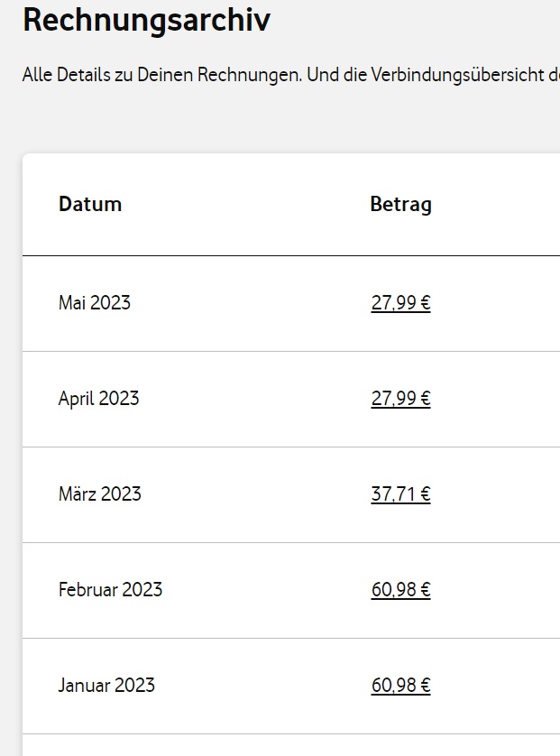Click the Betrag column header
Screen dimensions: 560x756
coord(400,204)
